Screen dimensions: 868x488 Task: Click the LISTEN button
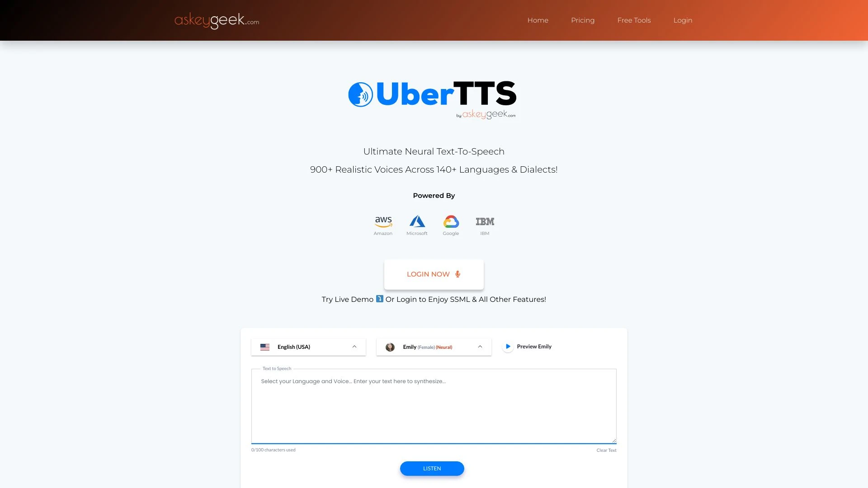coord(432,468)
